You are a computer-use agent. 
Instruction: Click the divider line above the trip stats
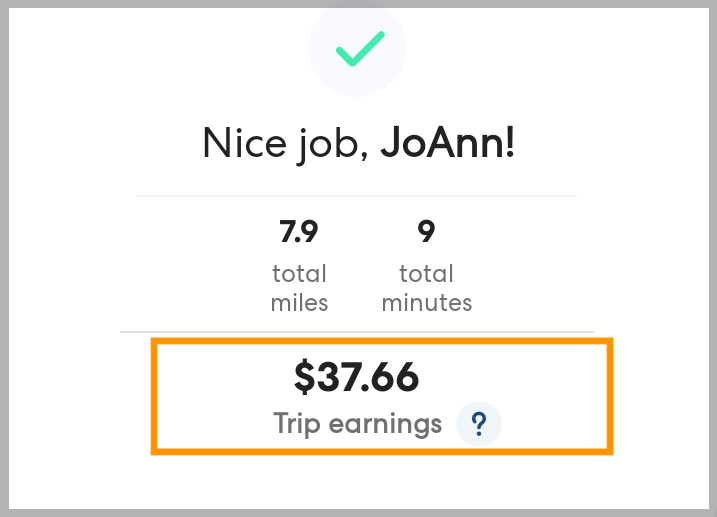click(357, 195)
